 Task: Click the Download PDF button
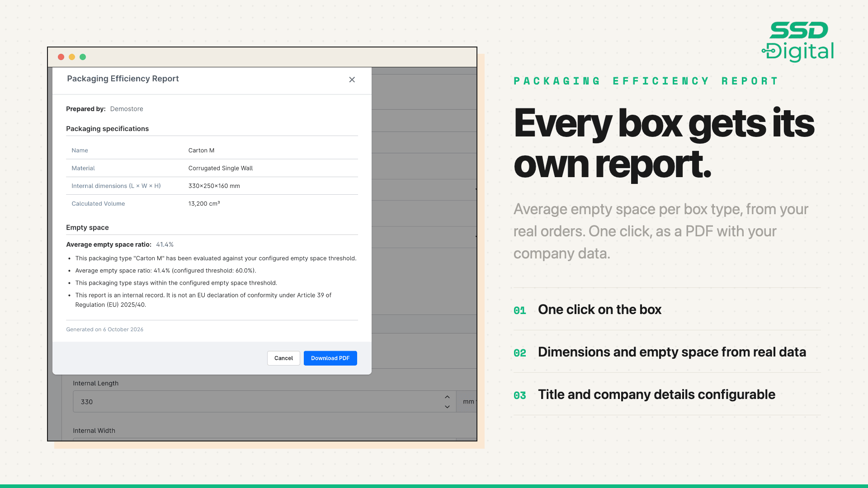click(x=330, y=358)
